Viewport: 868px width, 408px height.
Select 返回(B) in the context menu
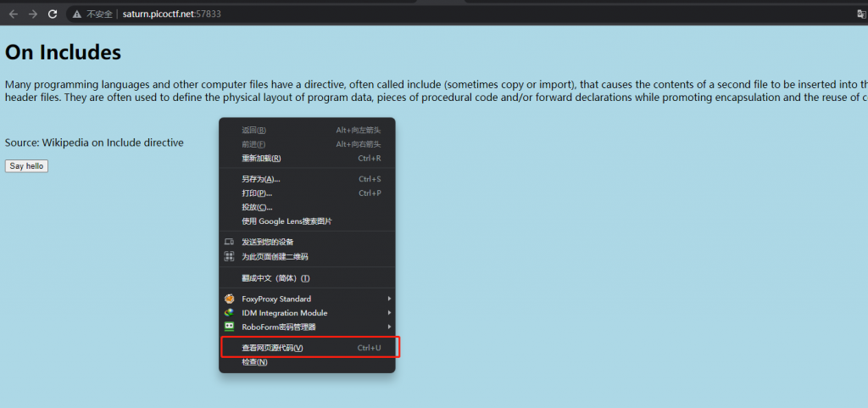coord(307,130)
